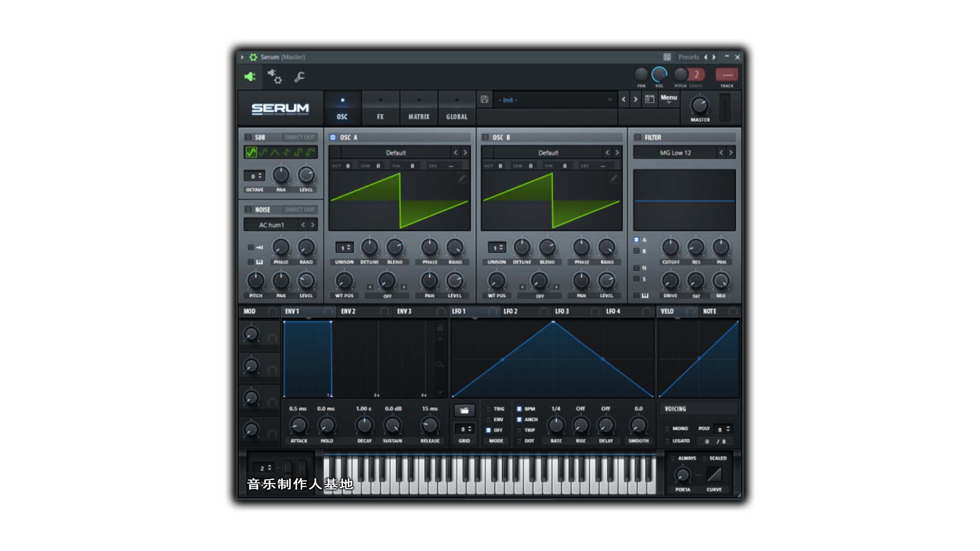Click the green plugin editor icon
Viewport: 980px width, 551px height.
pos(250,77)
